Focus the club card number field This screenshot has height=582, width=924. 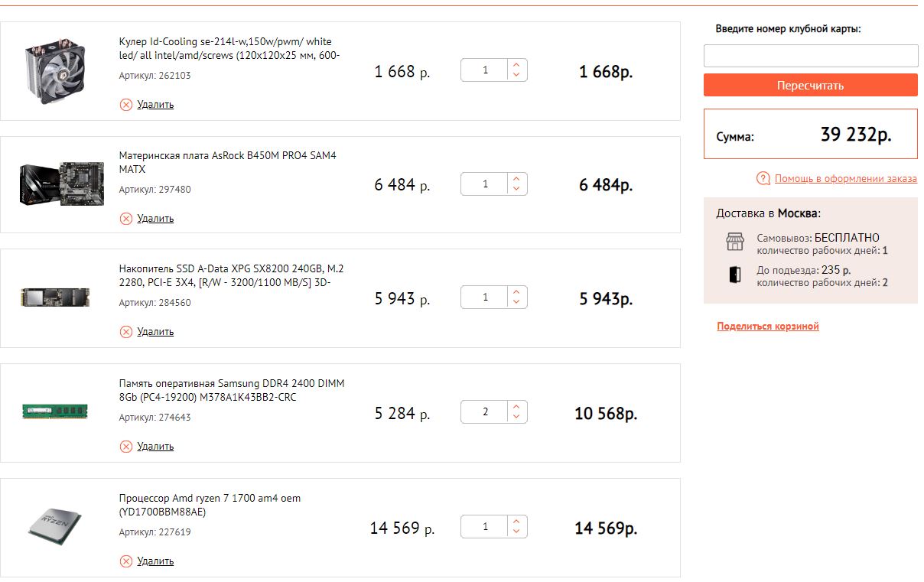tap(810, 56)
